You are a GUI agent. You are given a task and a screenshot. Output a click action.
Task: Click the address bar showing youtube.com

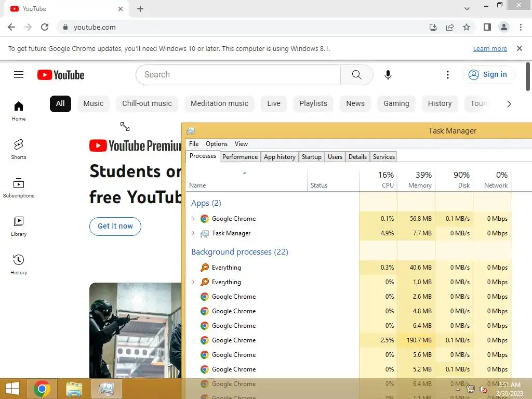pyautogui.click(x=241, y=27)
